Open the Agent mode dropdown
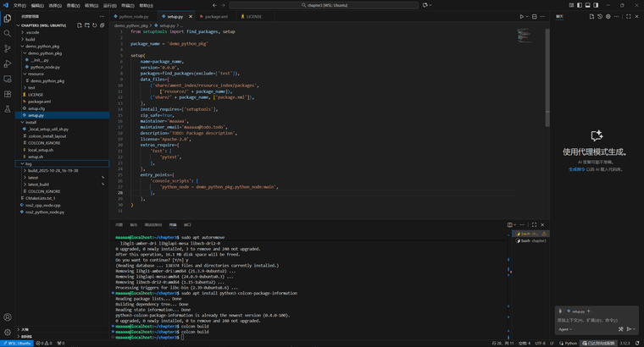Viewport: 644px width, 347px height. click(565, 329)
